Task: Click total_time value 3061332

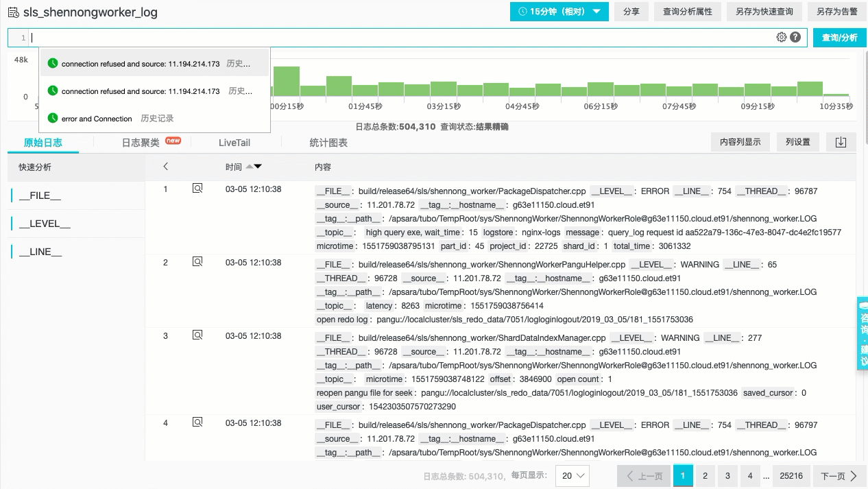Action: point(673,246)
